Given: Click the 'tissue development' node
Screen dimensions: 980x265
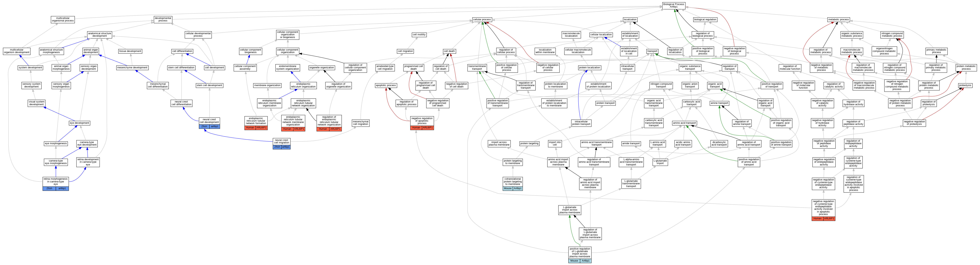Looking at the screenshot, I should click(x=130, y=51).
